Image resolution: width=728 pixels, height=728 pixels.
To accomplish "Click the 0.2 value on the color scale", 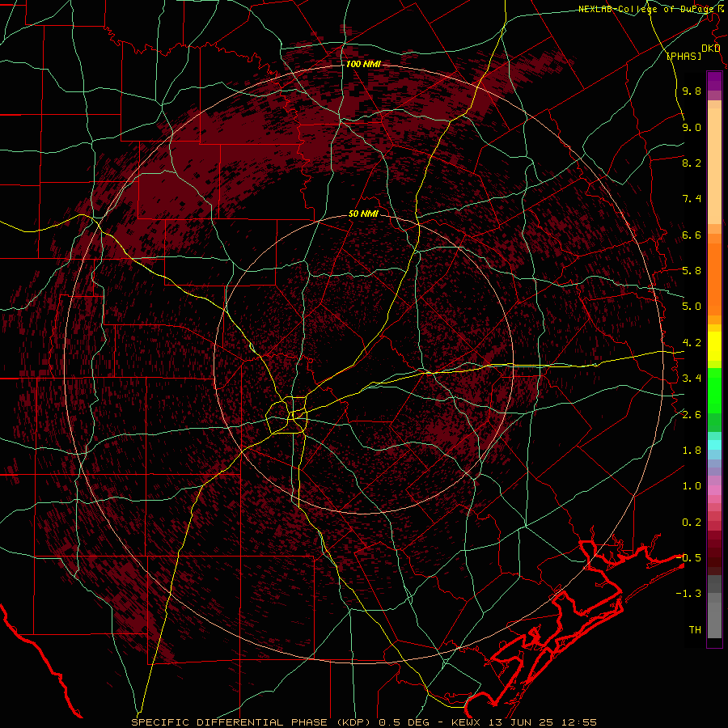I will pos(692,523).
